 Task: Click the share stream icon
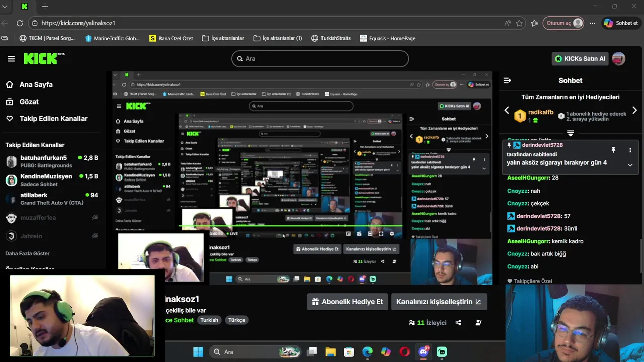tap(458, 323)
